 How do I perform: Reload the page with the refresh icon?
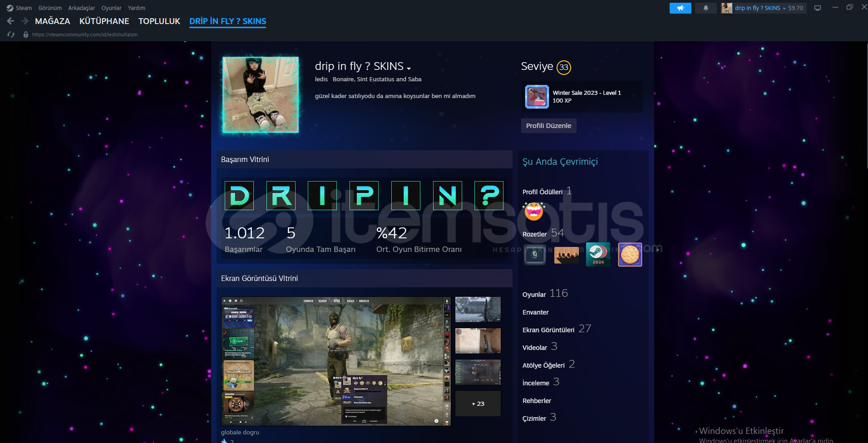coord(11,34)
